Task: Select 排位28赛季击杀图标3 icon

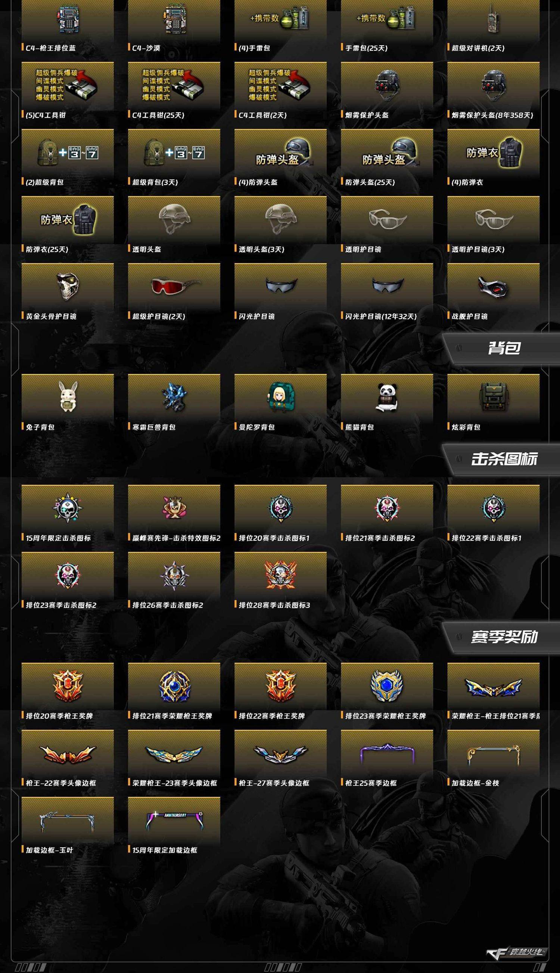Action: (280, 574)
